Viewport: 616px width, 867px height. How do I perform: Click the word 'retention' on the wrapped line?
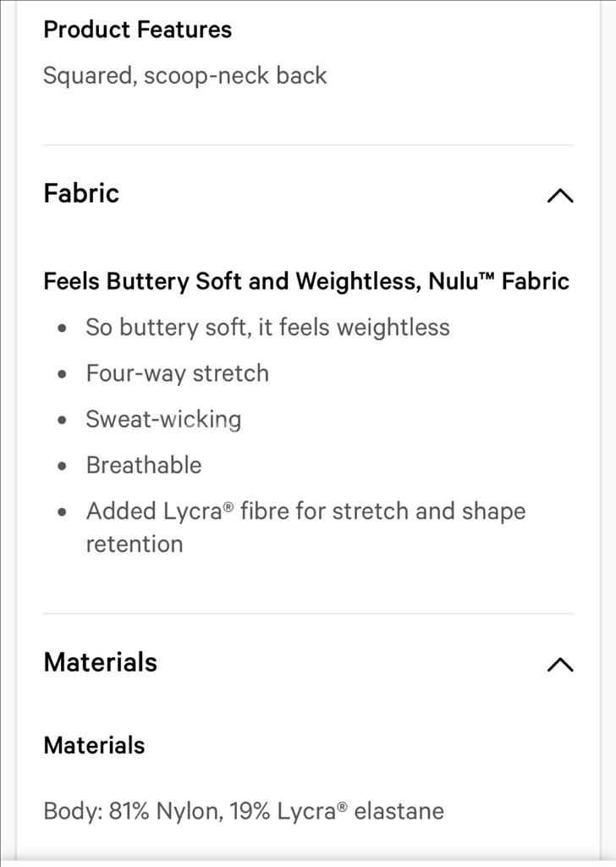click(x=135, y=544)
